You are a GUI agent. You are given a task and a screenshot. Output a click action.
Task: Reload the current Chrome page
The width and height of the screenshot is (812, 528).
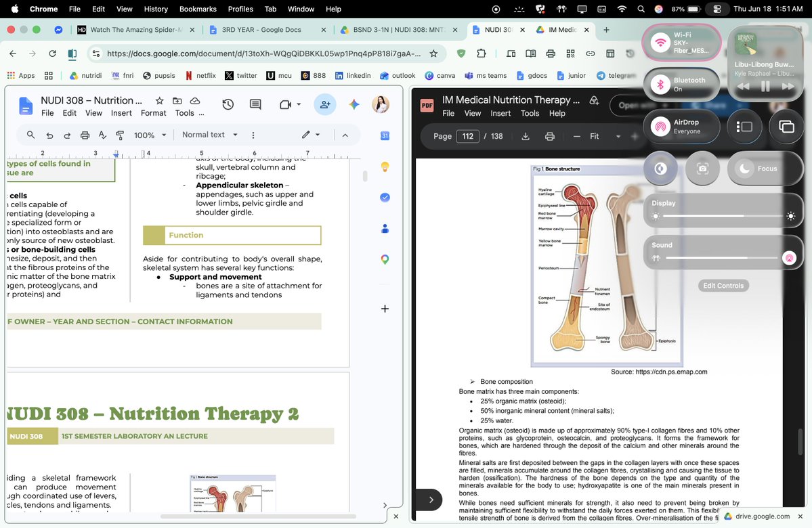[52, 53]
